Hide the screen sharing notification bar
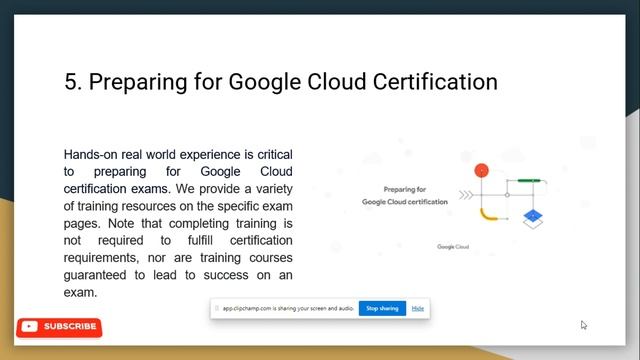Image resolution: width=640 pixels, height=360 pixels. coord(418,308)
